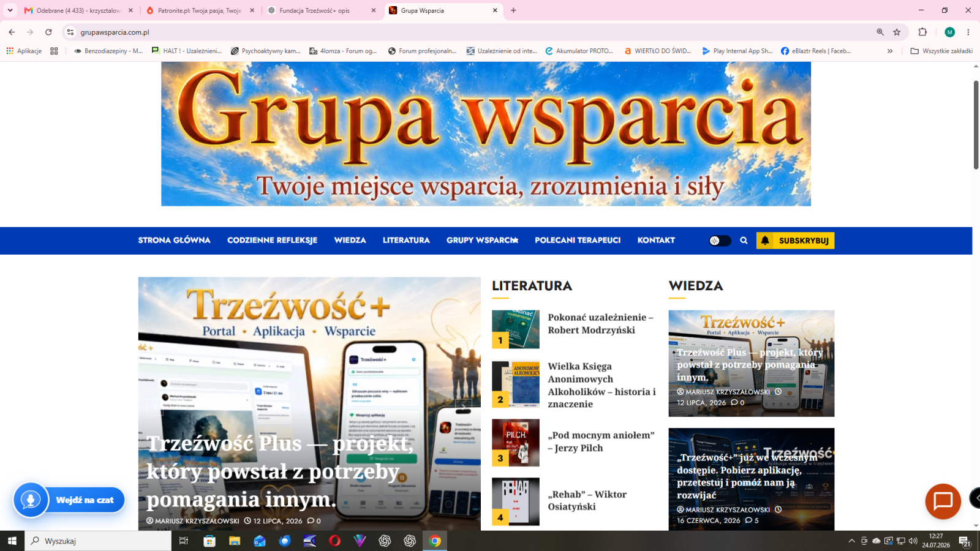Image resolution: width=980 pixels, height=551 pixels.
Task: Expand the GRUPY WSPARCIA menu
Action: [x=482, y=241]
